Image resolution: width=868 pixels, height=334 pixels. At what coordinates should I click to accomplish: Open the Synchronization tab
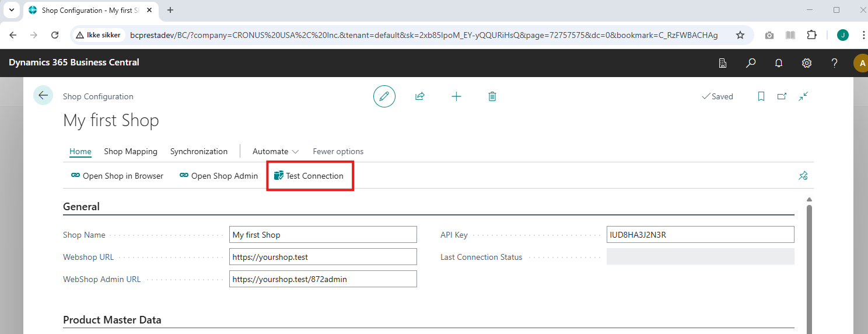click(199, 151)
